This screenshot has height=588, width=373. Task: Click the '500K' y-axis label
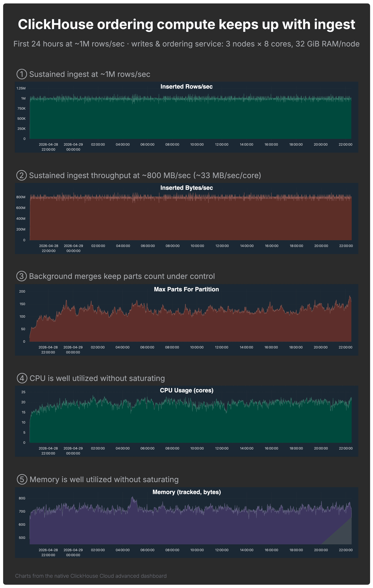pos(21,118)
